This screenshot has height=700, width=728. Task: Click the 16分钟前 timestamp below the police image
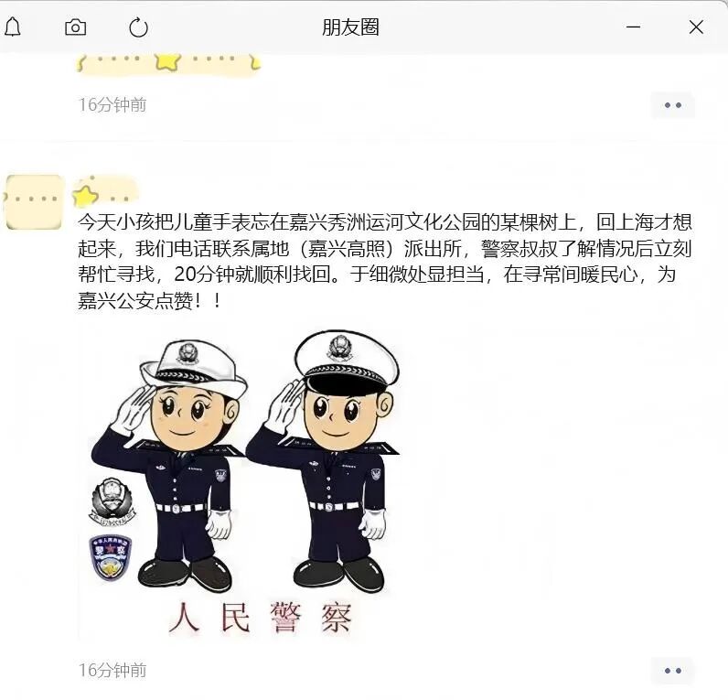112,671
